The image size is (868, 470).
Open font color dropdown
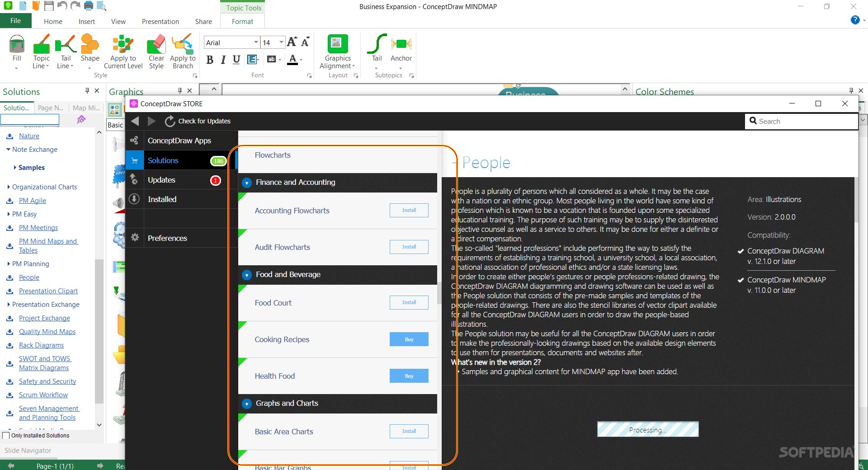302,60
